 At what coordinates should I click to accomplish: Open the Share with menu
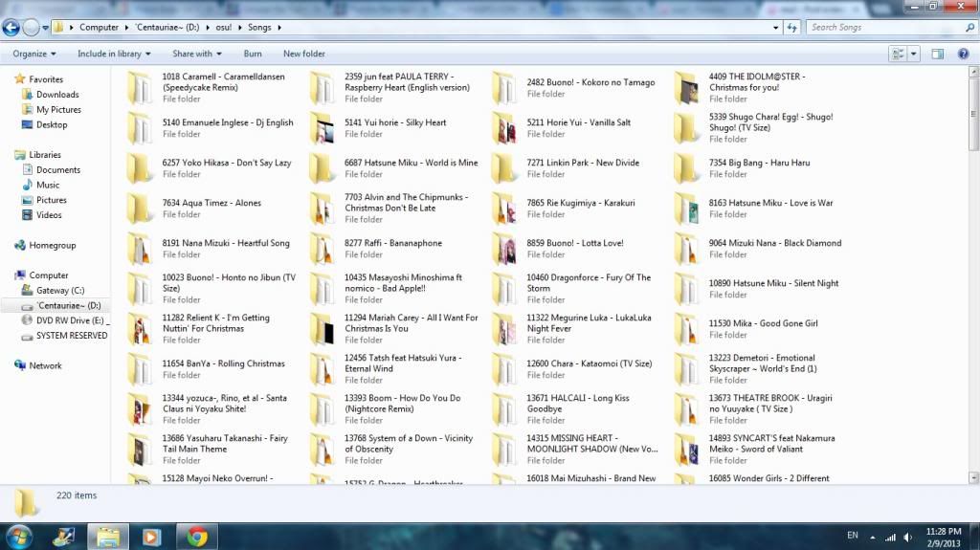pos(197,54)
